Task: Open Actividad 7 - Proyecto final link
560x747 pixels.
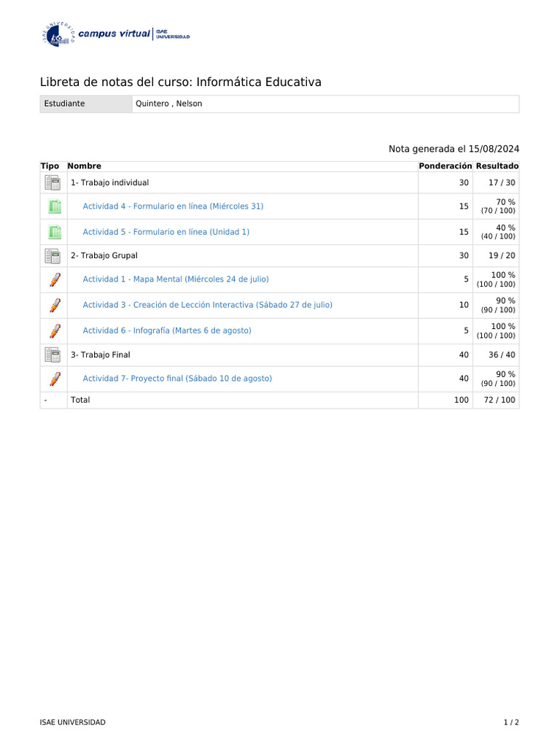Action: (177, 379)
